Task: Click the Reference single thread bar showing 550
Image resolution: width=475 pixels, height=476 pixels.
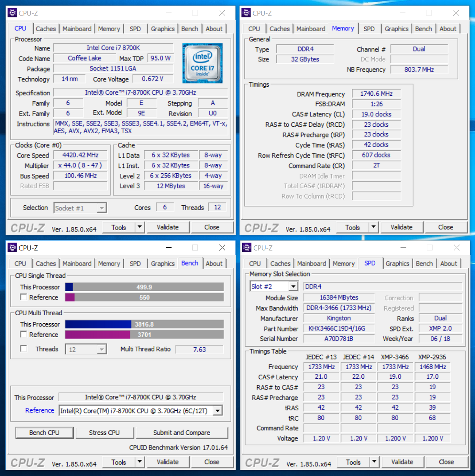Action: (x=144, y=297)
